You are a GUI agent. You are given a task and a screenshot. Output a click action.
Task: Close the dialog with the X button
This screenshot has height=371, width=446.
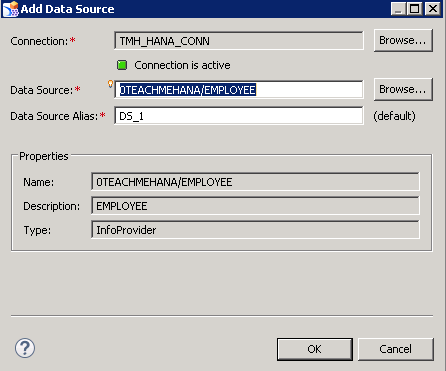coord(433,9)
